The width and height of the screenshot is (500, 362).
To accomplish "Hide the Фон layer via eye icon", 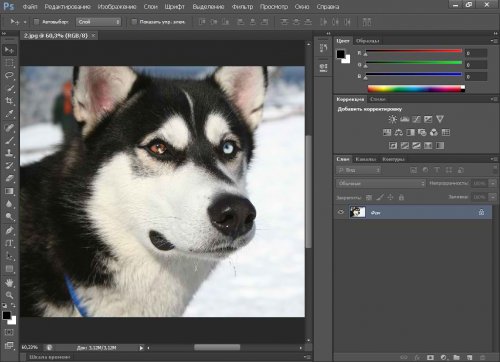I will pyautogui.click(x=341, y=212).
